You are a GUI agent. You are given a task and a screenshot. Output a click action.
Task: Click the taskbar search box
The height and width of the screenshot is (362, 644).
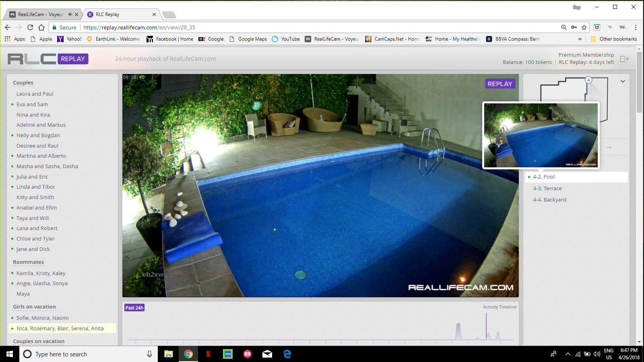click(89, 354)
